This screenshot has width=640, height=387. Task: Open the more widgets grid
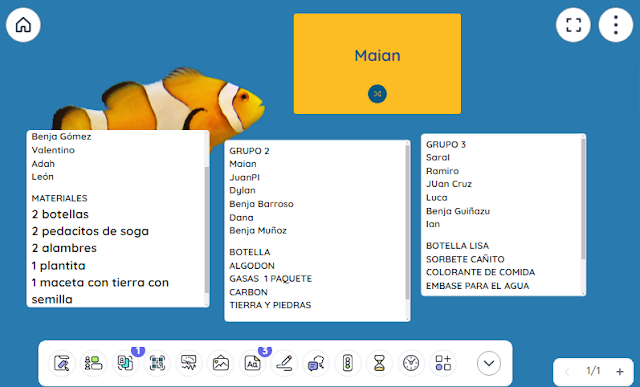[443, 363]
